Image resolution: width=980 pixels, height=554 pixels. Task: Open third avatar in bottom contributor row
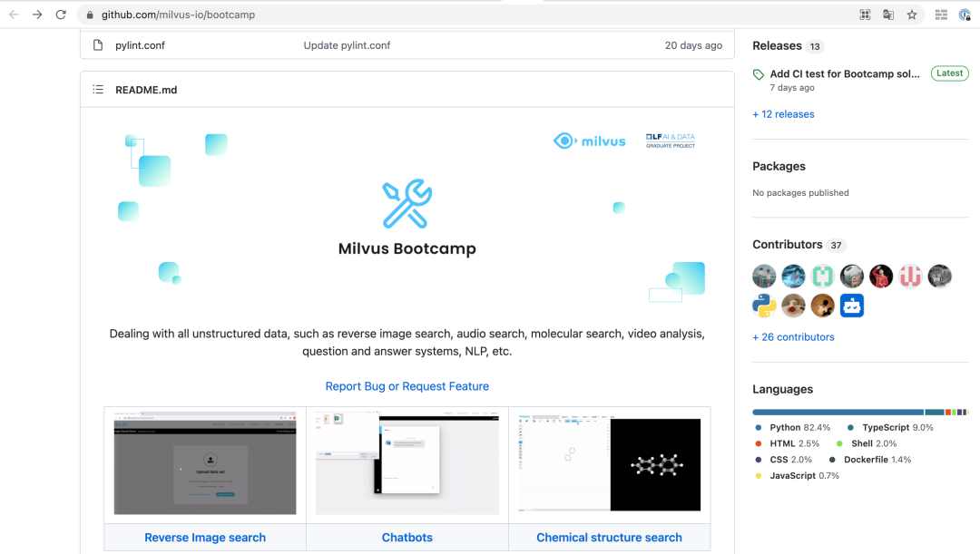[x=822, y=306]
